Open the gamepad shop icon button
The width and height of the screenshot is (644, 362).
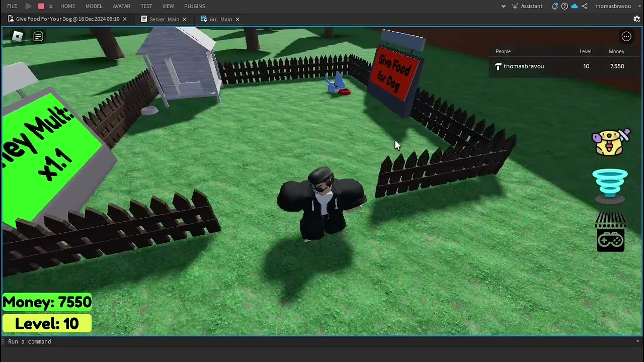pyautogui.click(x=610, y=232)
